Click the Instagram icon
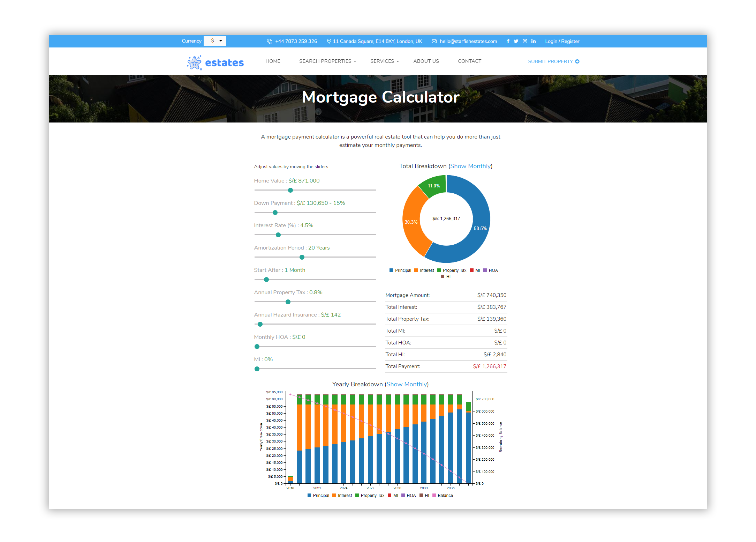This screenshot has height=542, width=756. pos(525,41)
